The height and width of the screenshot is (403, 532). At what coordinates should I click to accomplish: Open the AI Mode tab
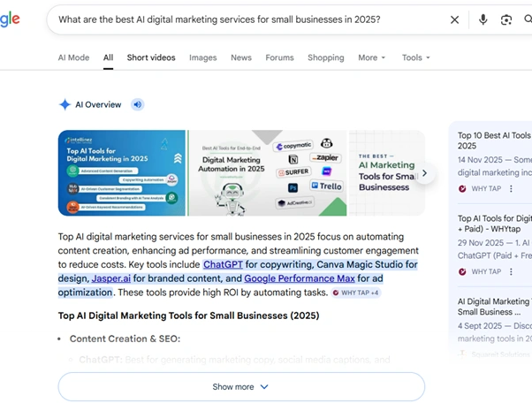(73, 57)
